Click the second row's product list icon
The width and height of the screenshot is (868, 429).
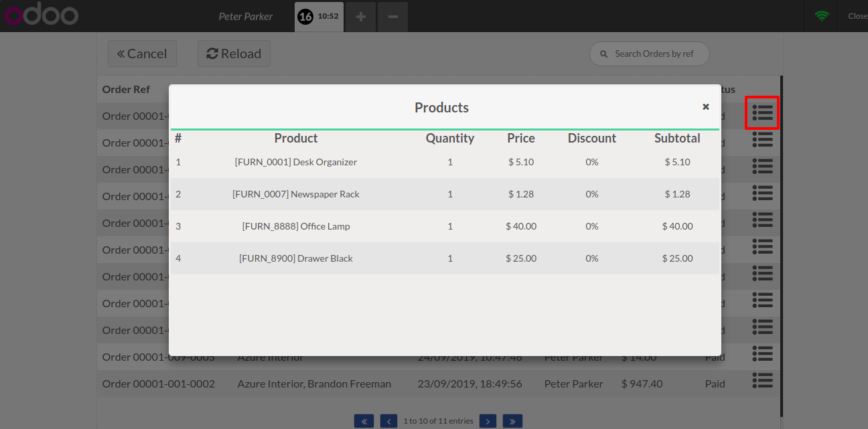point(762,139)
